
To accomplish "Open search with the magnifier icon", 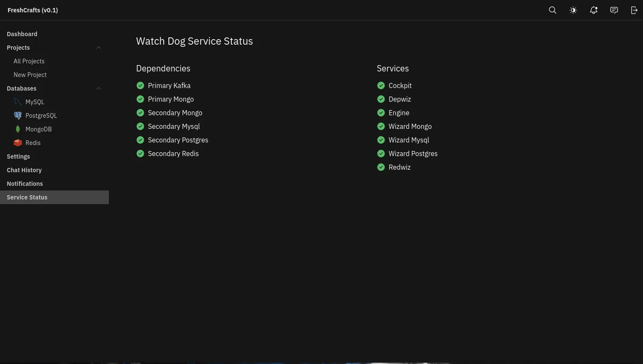I will [552, 10].
